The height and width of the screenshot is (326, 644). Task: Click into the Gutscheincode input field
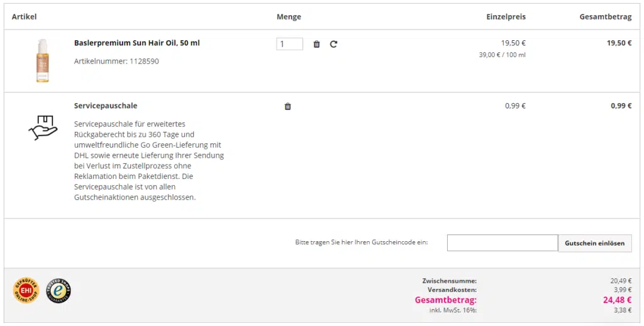(502, 242)
